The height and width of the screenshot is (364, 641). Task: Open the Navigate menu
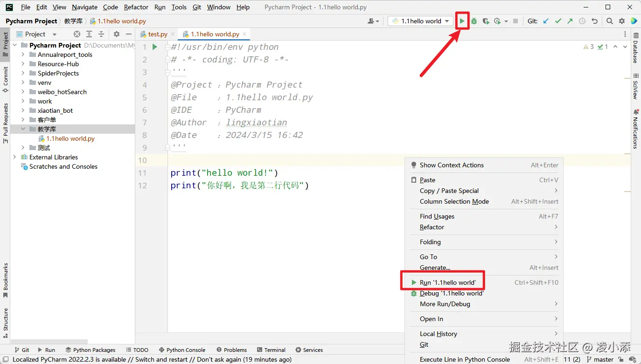(84, 7)
